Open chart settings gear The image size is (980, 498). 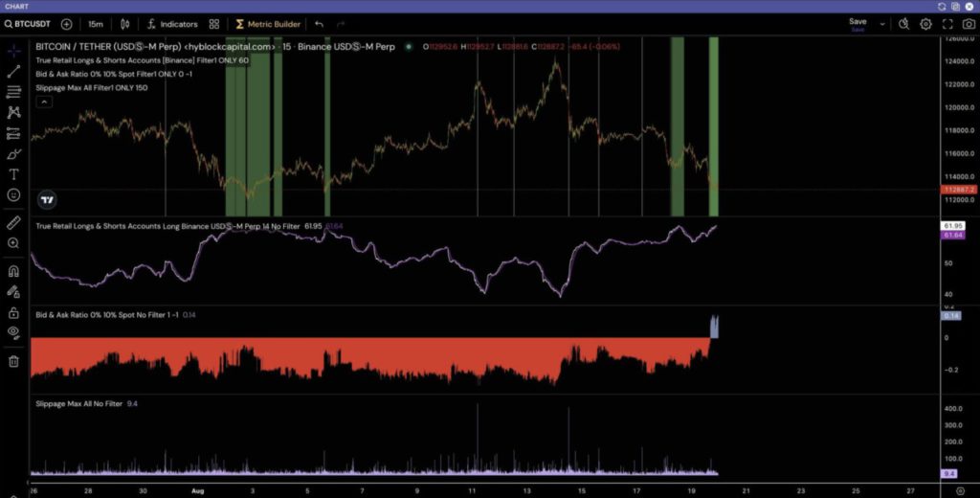pyautogui.click(x=925, y=24)
